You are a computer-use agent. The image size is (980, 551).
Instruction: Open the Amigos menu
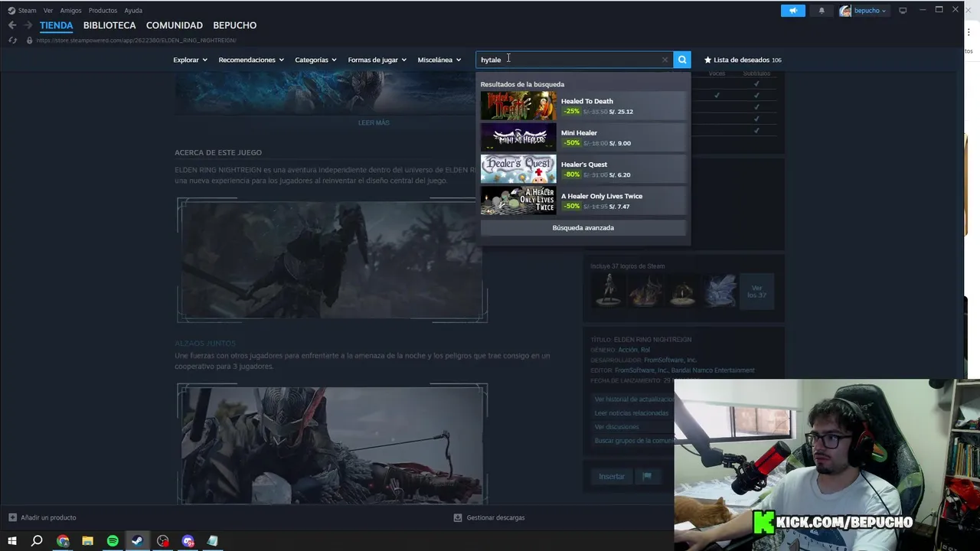(70, 11)
